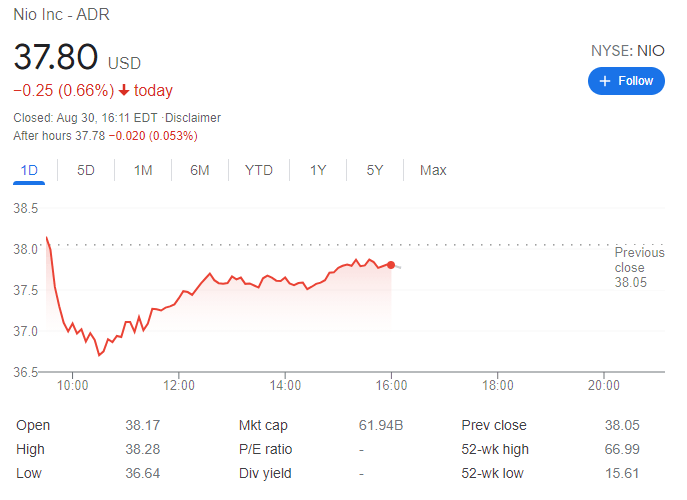
Task: Select the YTD tab
Action: point(258,170)
